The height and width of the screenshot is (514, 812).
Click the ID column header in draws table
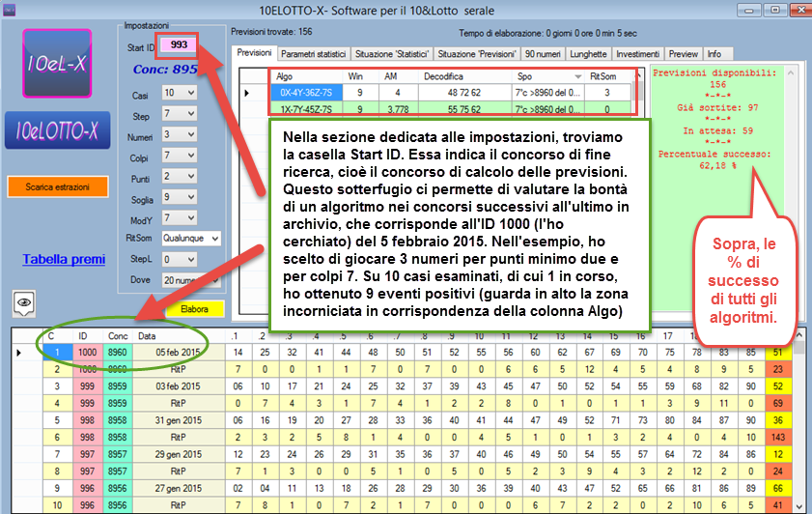coord(88,336)
